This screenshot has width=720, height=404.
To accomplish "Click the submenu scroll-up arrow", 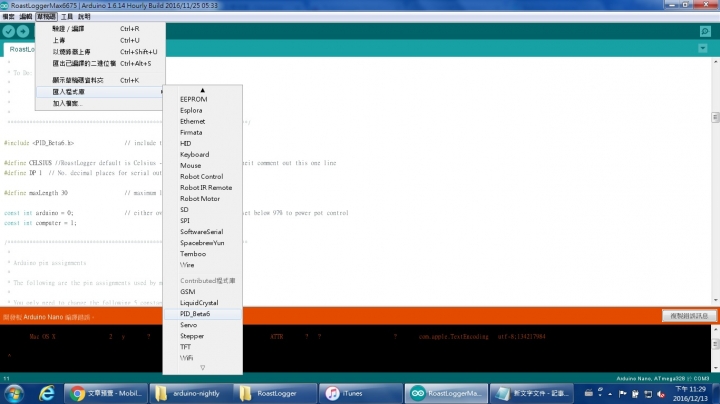I will 202,90.
